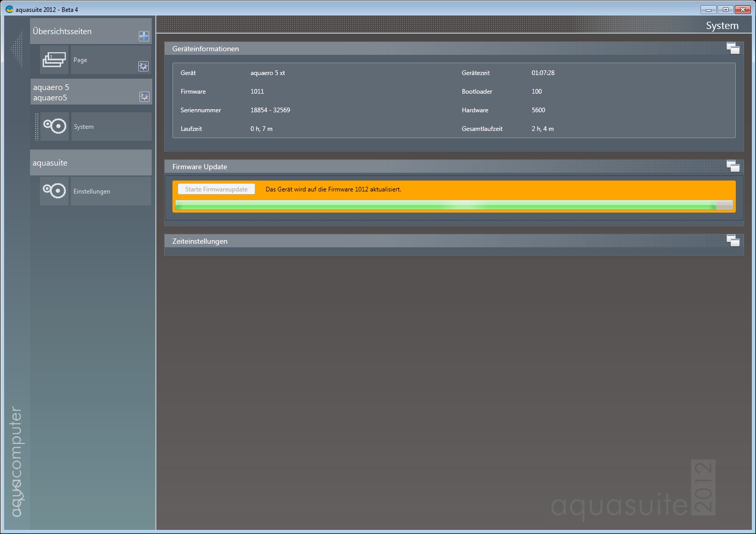
Task: Click the Einstellungen gears icon
Action: click(54, 191)
